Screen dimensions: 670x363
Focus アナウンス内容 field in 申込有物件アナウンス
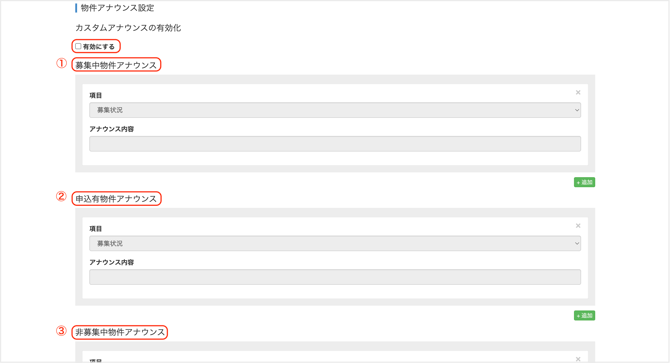335,277
